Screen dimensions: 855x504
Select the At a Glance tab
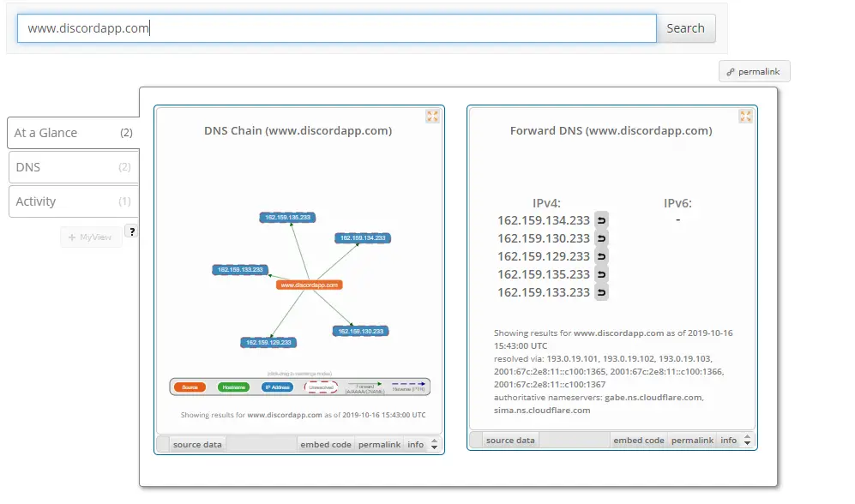[x=73, y=133]
